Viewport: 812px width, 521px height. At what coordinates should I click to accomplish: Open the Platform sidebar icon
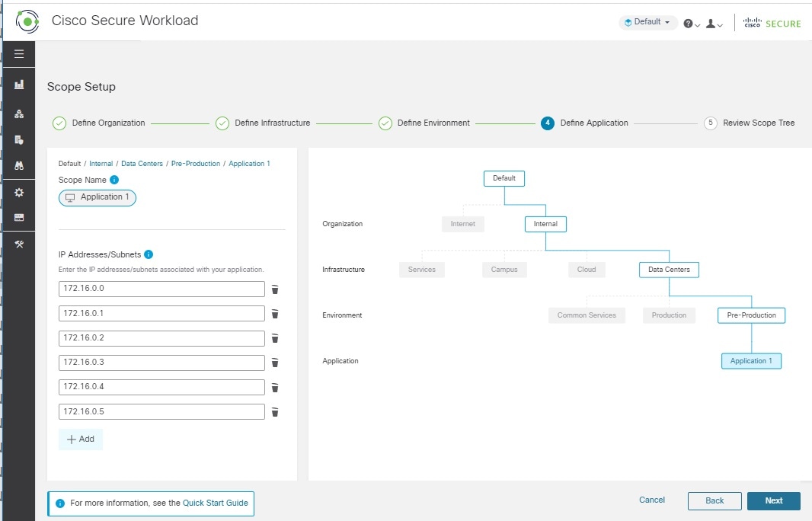(x=19, y=218)
